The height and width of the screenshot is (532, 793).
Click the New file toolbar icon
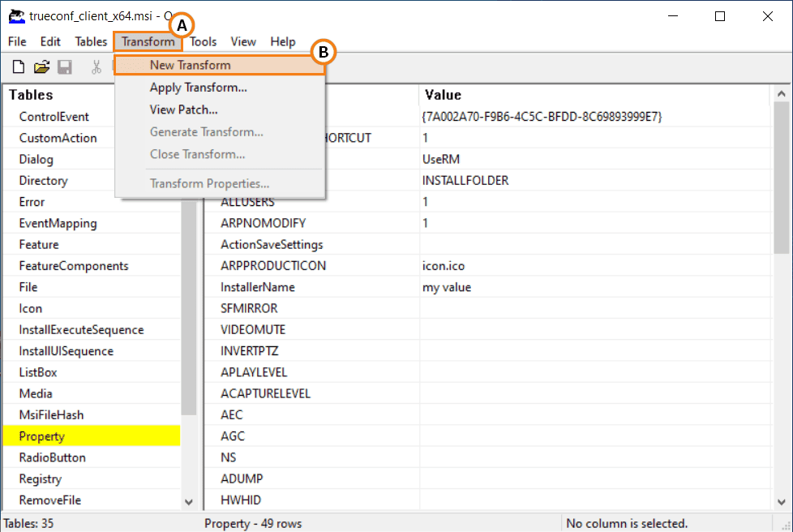click(18, 66)
